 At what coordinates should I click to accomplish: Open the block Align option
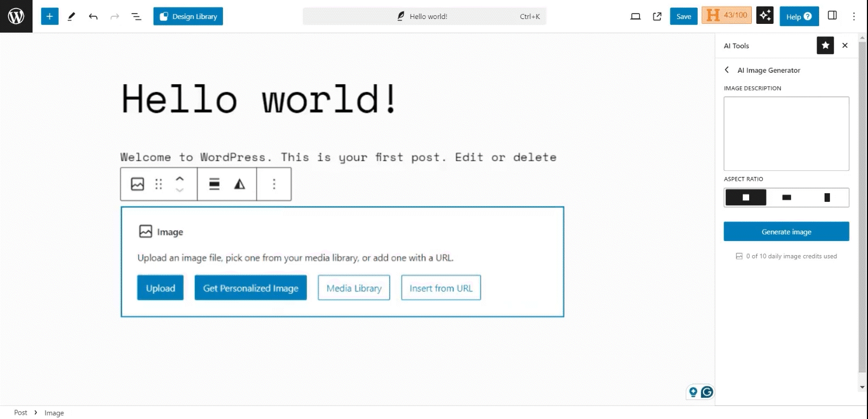point(214,184)
